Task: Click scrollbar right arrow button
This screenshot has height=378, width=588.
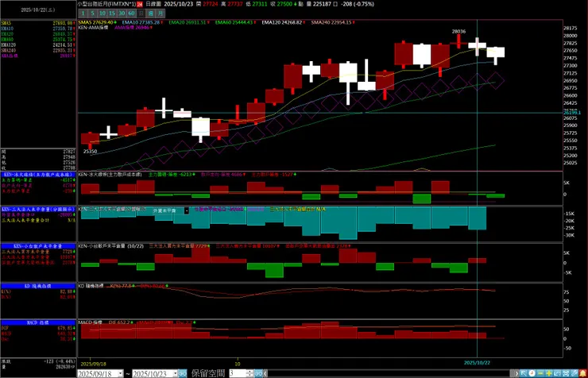Action: [516, 373]
